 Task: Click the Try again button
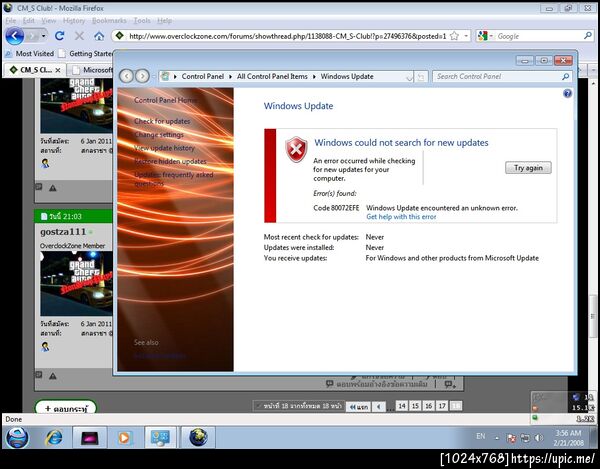pyautogui.click(x=528, y=168)
